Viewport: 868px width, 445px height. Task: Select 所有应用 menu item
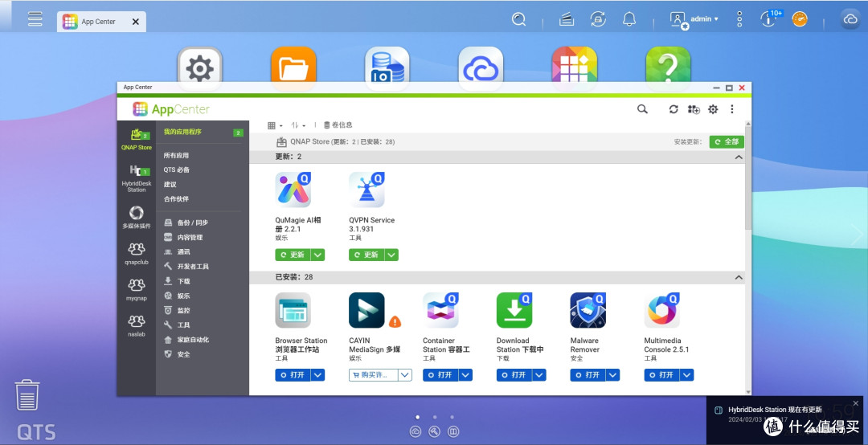tap(176, 156)
